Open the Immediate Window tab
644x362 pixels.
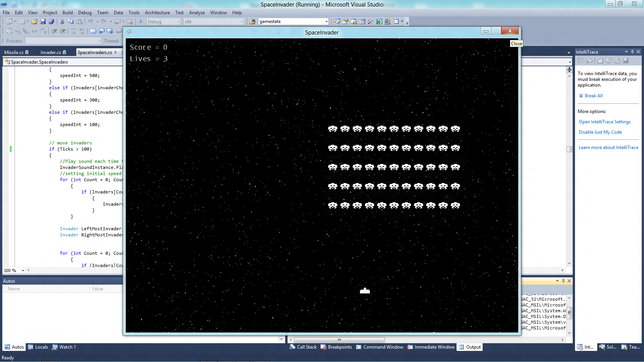[431, 347]
